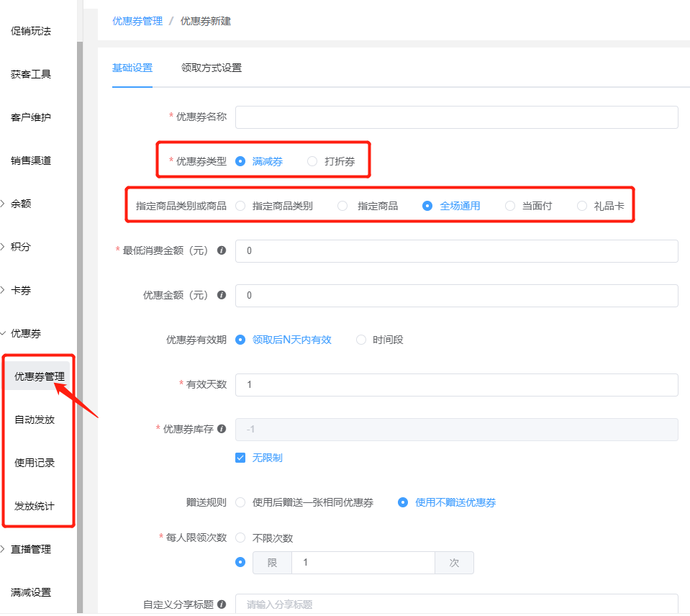This screenshot has height=616, width=690.
Task: Choose 礼品卡 radio option
Action: tap(582, 206)
